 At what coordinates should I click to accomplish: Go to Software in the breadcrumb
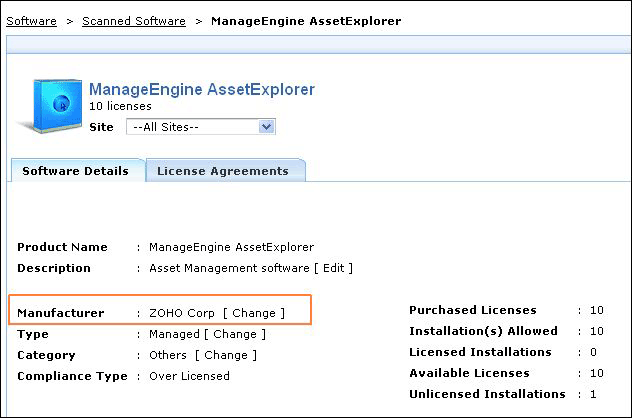coord(31,21)
